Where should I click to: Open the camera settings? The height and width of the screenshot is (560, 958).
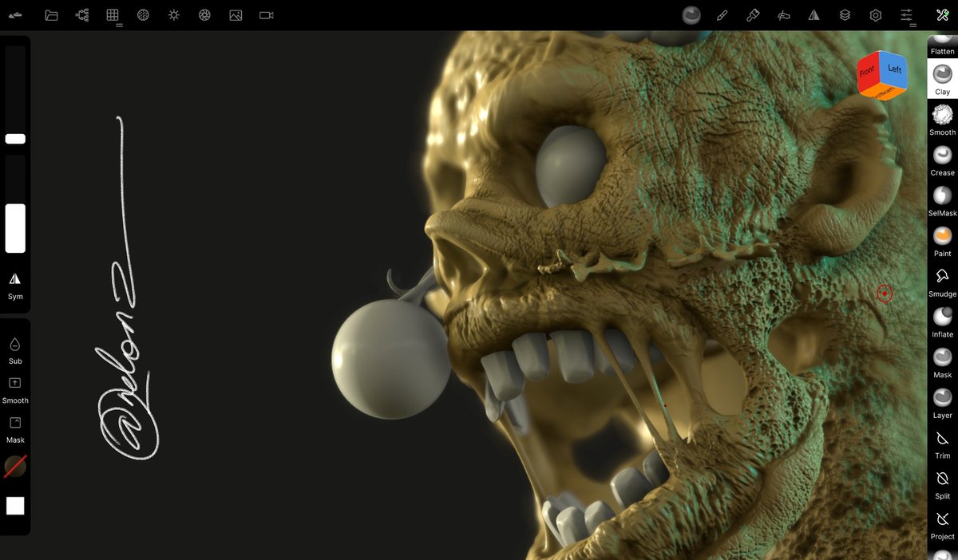click(x=265, y=14)
